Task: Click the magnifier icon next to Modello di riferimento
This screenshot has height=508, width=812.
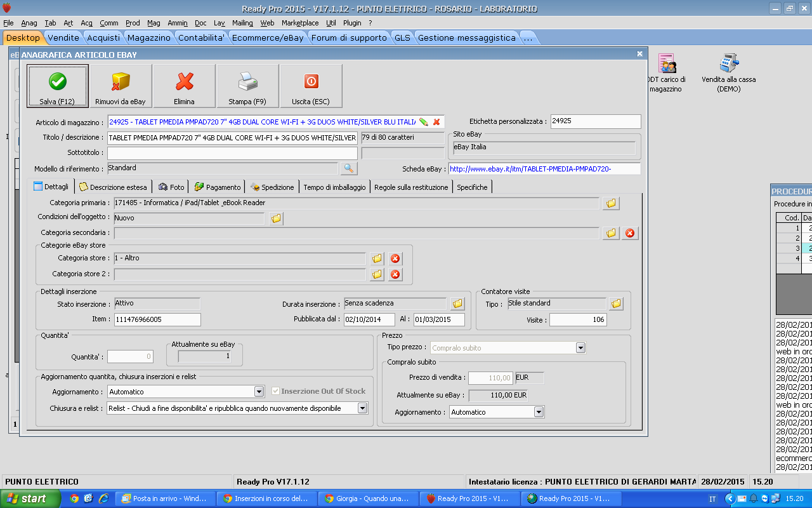Action: coord(349,168)
